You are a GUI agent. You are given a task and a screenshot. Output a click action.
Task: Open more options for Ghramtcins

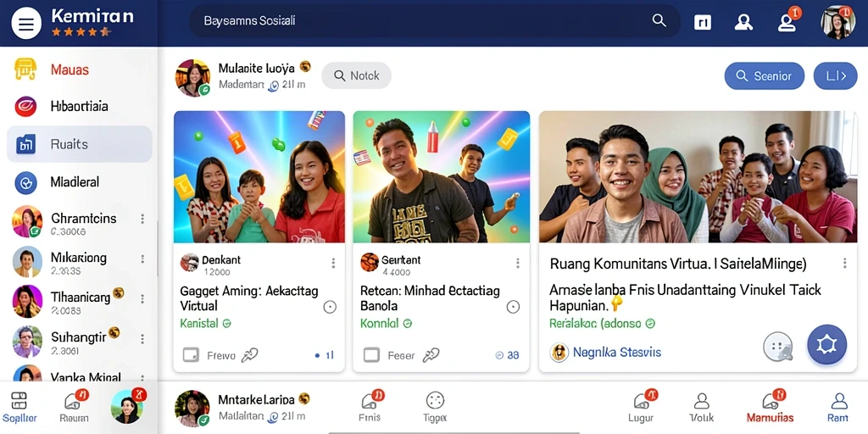pos(142,219)
